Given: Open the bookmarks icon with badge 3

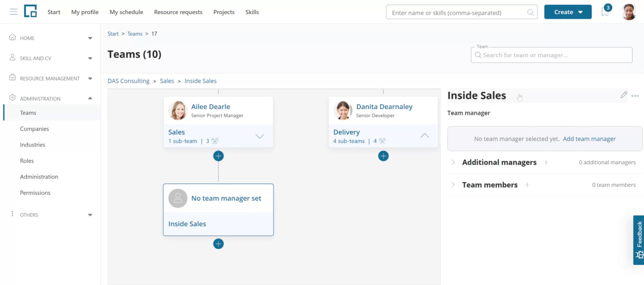Looking at the screenshot, I should [605, 12].
